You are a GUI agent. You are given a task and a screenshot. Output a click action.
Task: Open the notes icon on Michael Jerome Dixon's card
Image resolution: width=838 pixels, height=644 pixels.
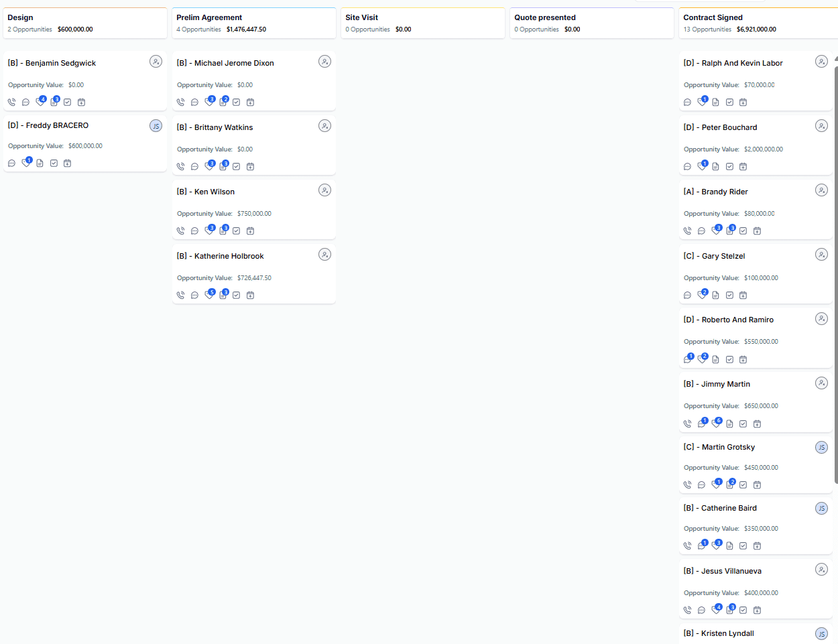pos(223,103)
